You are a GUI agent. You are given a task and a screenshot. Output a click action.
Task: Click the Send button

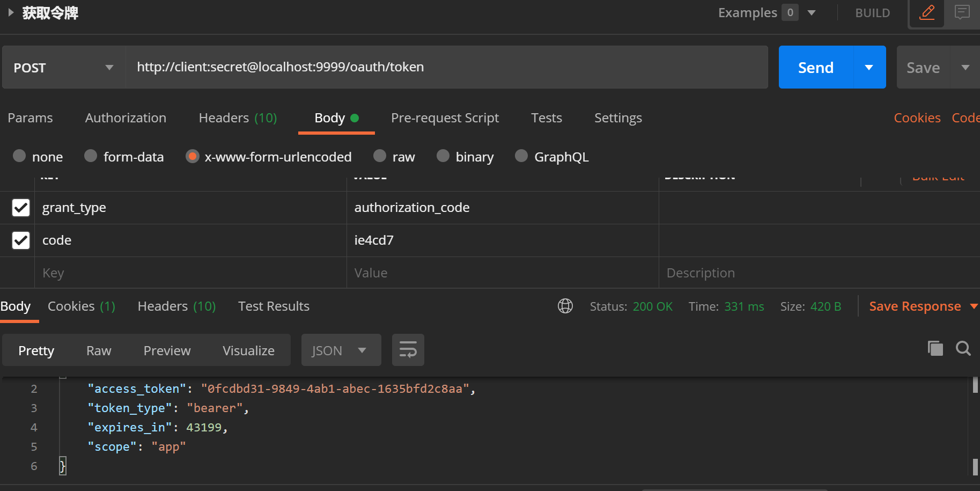pos(815,68)
